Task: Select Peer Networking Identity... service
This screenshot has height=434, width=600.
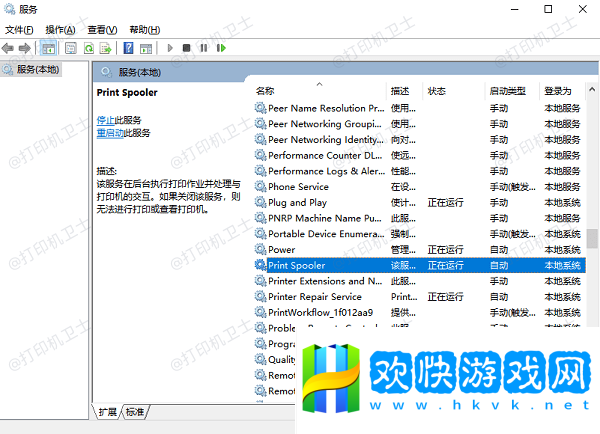Action: 420,140
